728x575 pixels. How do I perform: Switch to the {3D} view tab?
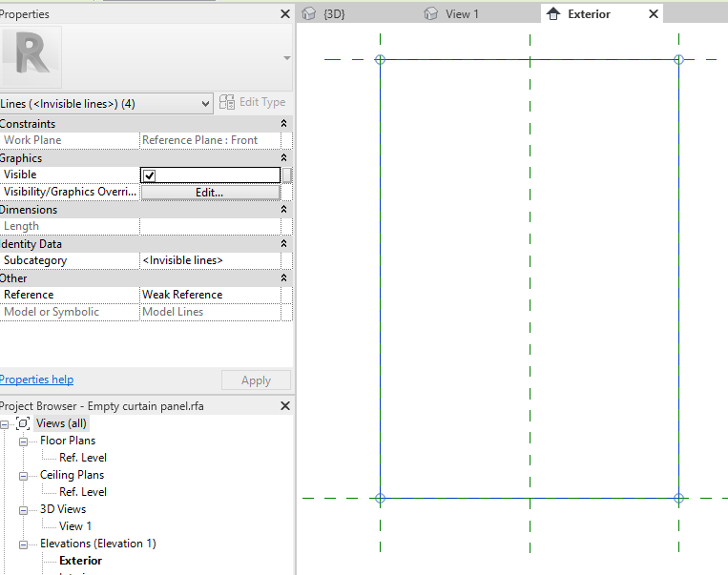334,14
